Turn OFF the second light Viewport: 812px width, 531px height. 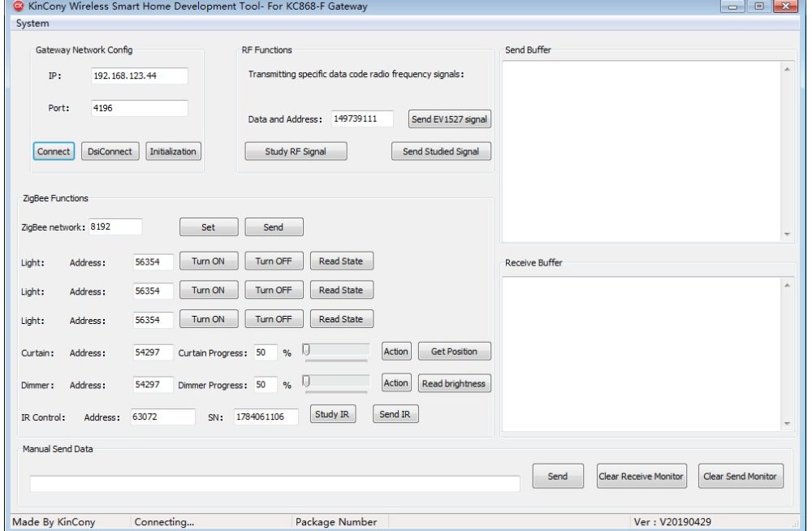[274, 290]
